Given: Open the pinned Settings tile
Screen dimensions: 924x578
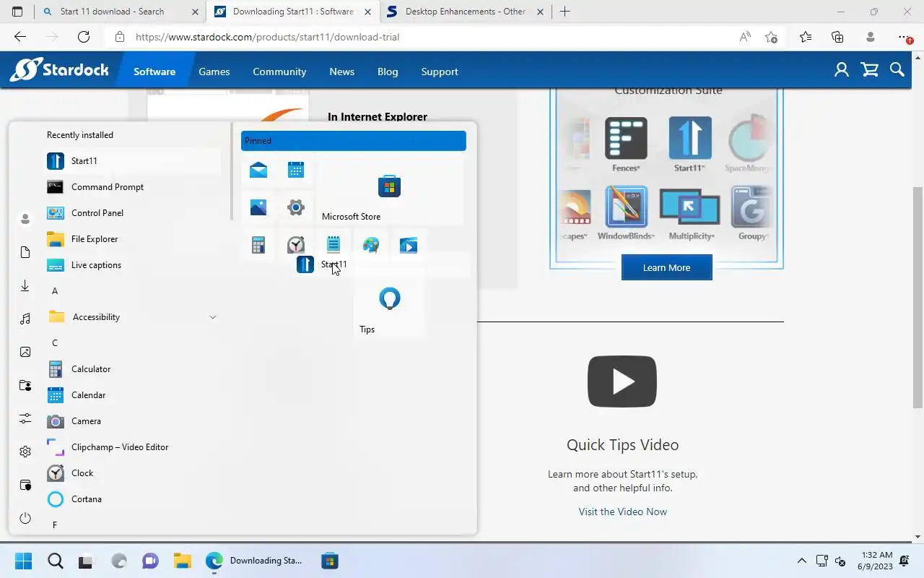Looking at the screenshot, I should tap(296, 207).
